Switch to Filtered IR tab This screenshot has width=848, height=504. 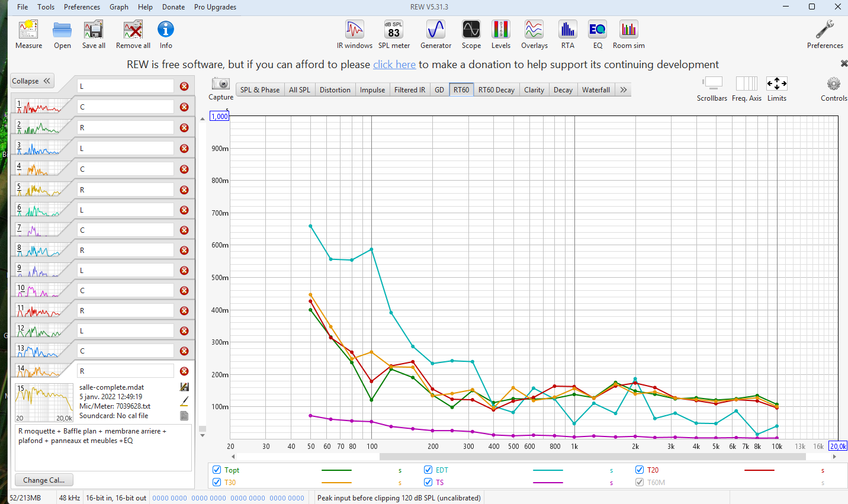pyautogui.click(x=410, y=90)
